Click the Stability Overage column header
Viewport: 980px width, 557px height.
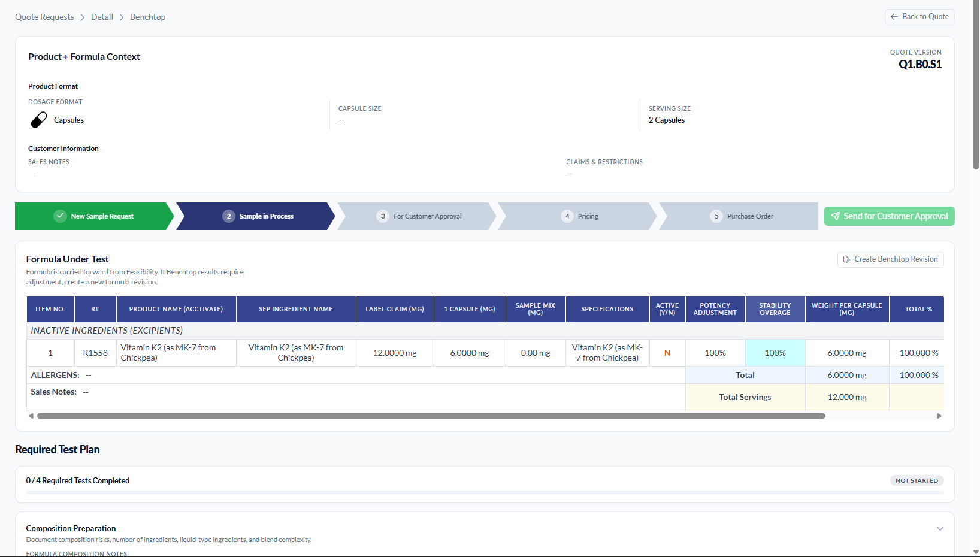[x=775, y=309]
